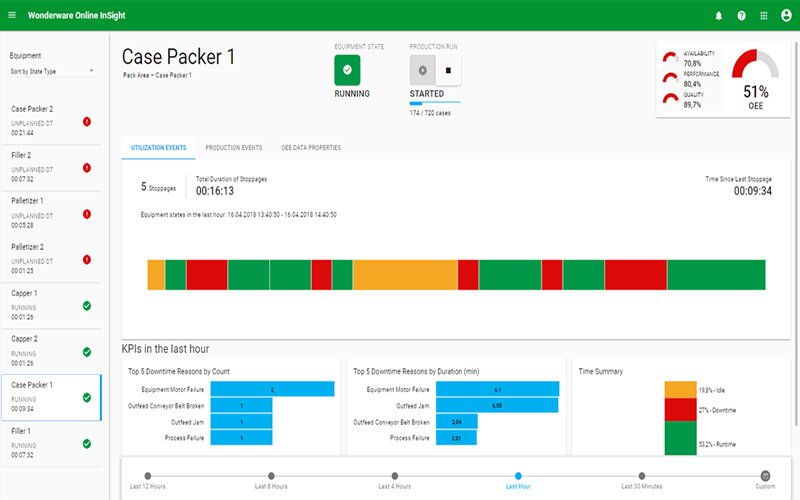Viewport: 800px width, 500px height.
Task: Start the production run play button
Action: [x=422, y=70]
